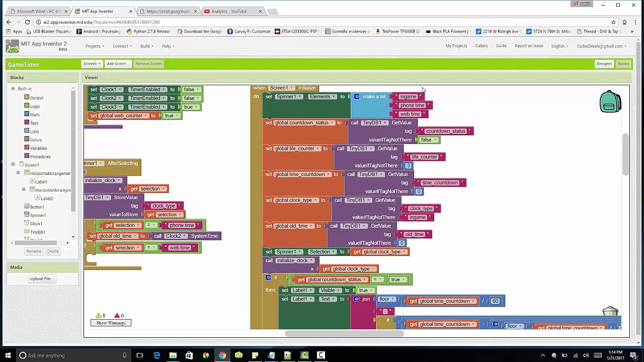Open the Edge browser on taskbar
This screenshot has height=362, width=644.
coord(156,355)
